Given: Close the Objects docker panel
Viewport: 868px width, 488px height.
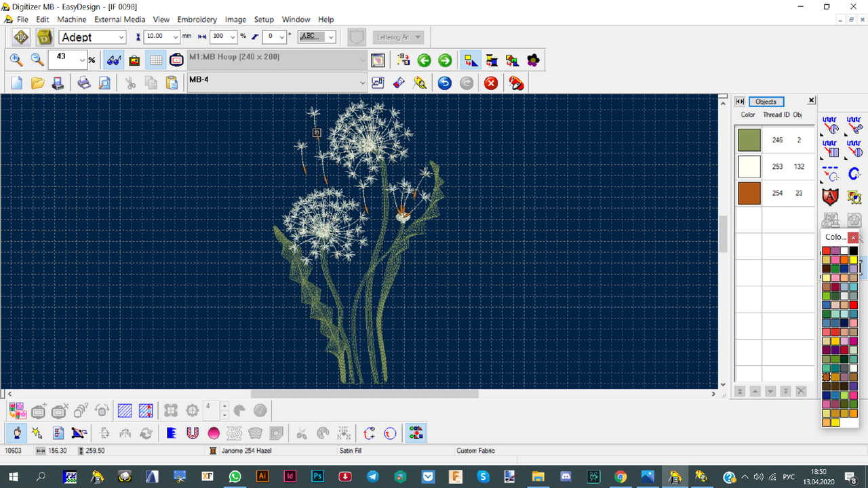Looking at the screenshot, I should (811, 101).
